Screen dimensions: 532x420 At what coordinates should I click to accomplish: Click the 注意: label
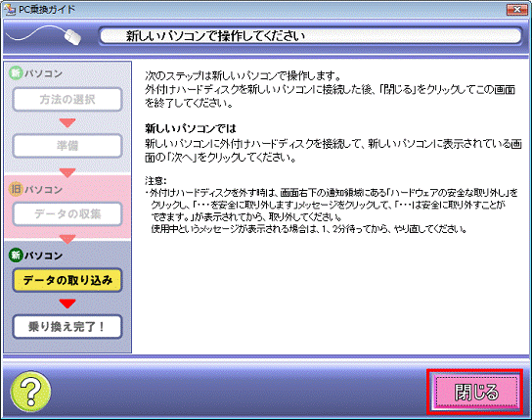coord(155,180)
